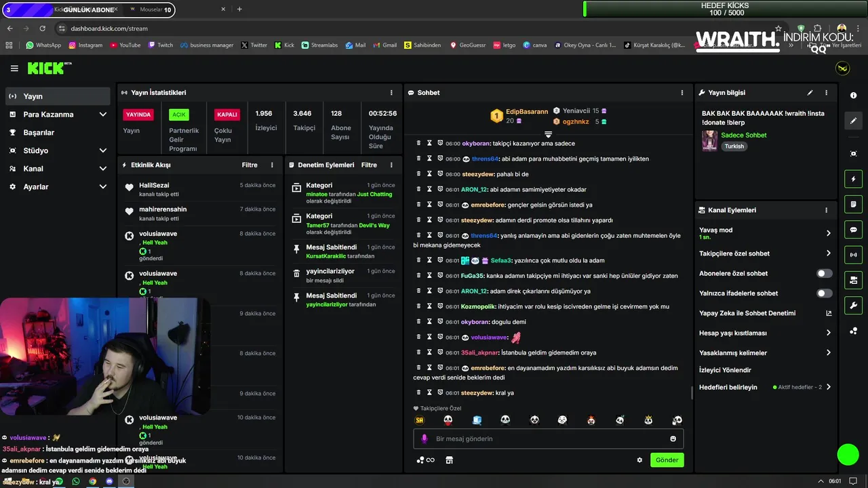This screenshot has height=488, width=868.
Task: Click the 'Bir mesaj gönderin' input
Action: coord(549,439)
